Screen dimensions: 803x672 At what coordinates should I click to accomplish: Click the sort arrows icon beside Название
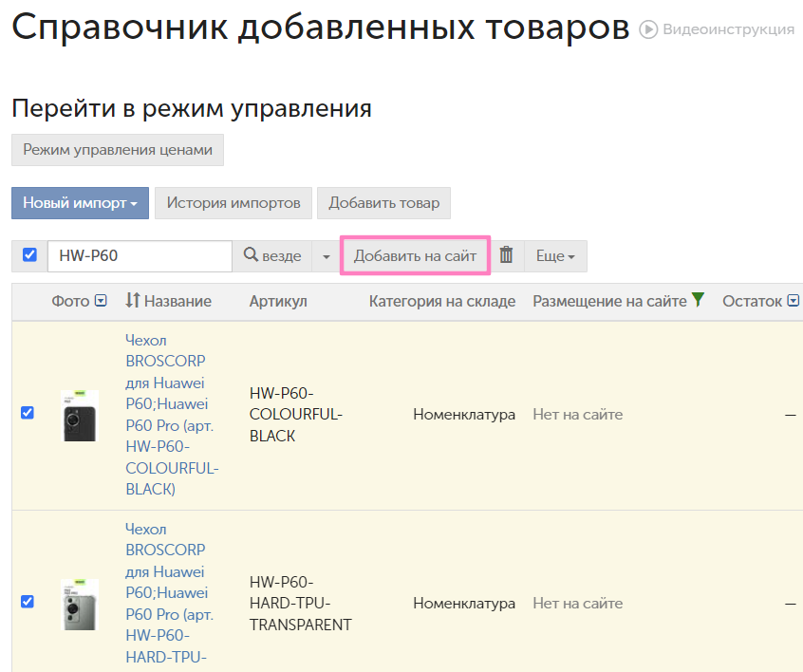(133, 301)
